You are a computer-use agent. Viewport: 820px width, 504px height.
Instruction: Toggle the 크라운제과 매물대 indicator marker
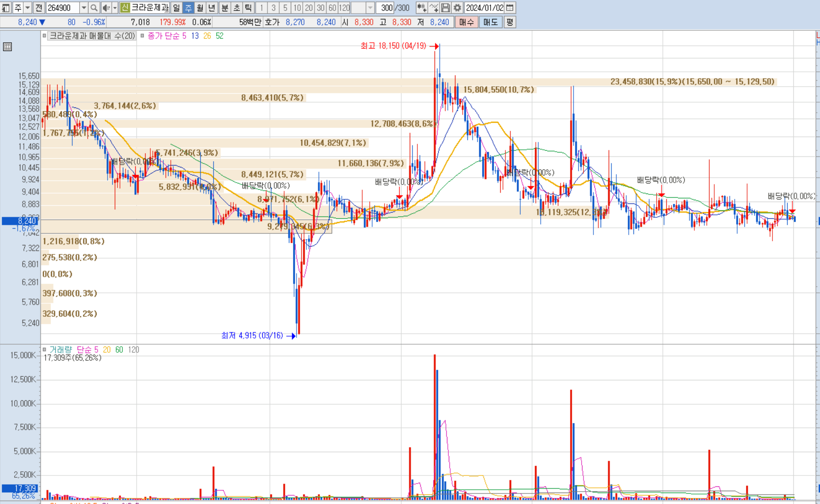click(44, 36)
